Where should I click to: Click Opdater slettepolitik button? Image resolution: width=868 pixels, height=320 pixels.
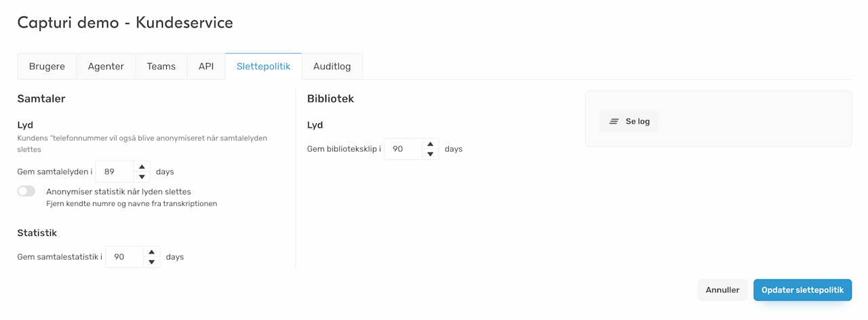[802, 290]
